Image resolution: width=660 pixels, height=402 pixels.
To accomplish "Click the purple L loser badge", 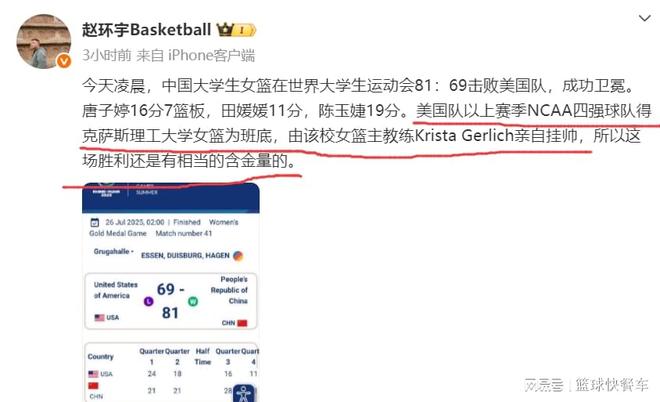I will (149, 301).
